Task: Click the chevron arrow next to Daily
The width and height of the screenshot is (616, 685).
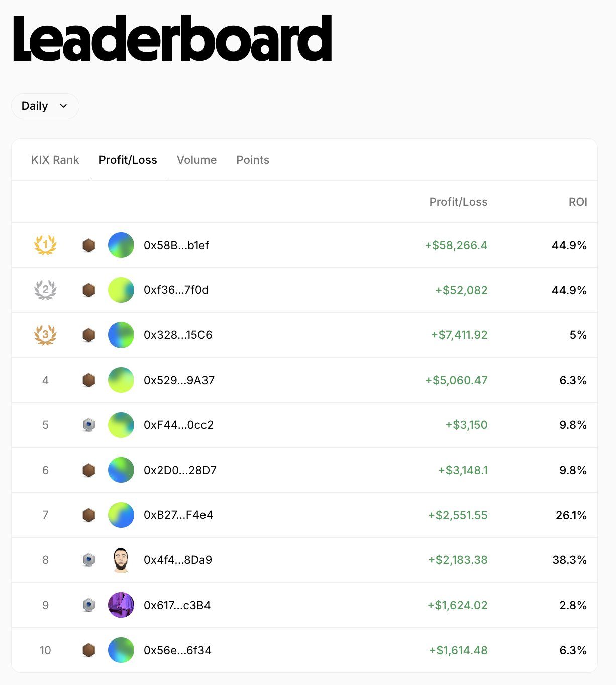Action: tap(63, 106)
